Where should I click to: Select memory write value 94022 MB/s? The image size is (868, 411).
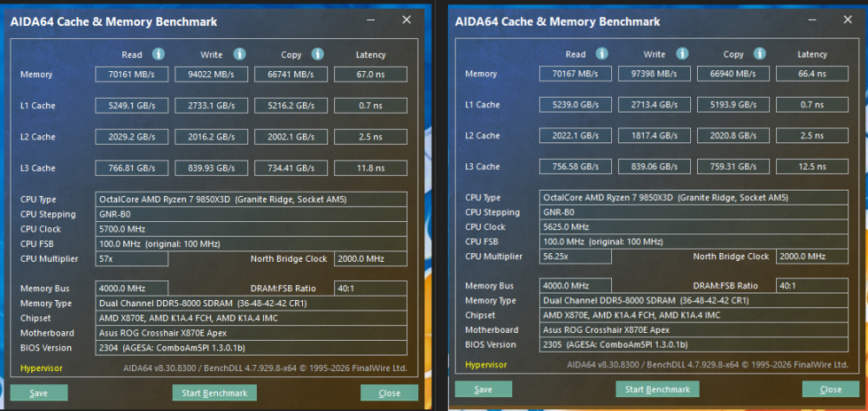point(212,74)
